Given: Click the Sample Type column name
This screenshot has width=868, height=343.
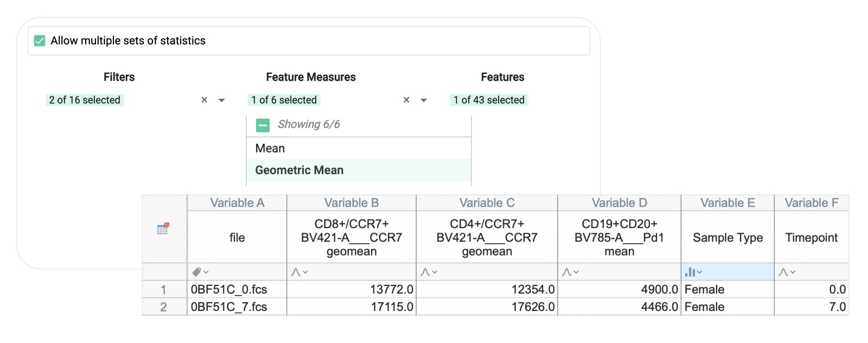Looking at the screenshot, I should pyautogui.click(x=727, y=238).
